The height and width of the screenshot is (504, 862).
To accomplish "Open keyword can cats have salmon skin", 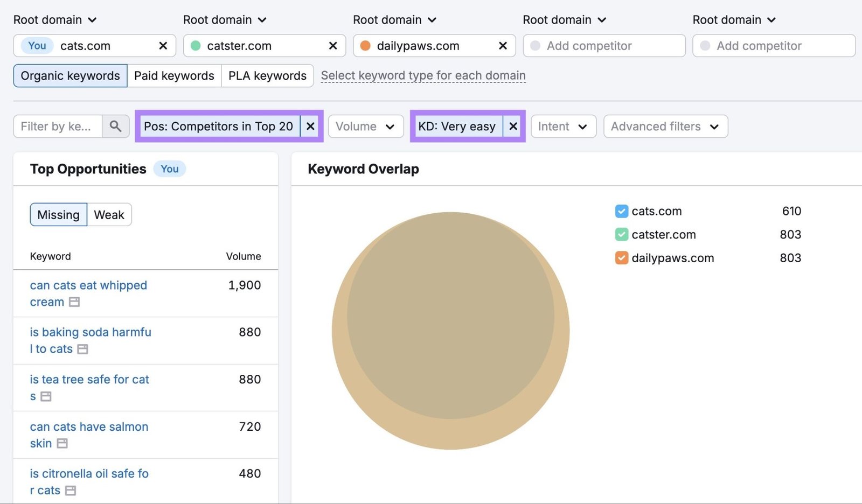I will click(89, 435).
